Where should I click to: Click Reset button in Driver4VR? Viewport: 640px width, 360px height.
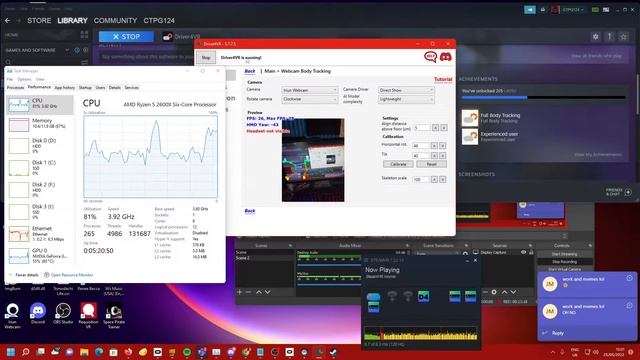(x=431, y=164)
